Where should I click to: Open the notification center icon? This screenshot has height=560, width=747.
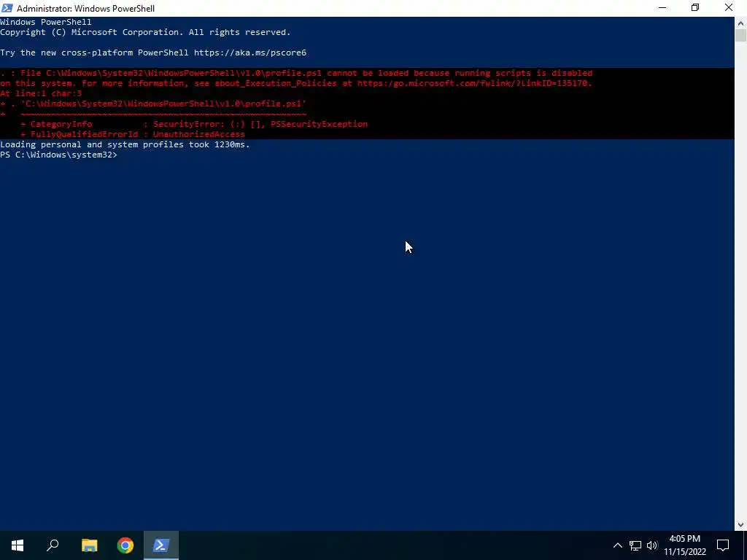[x=723, y=545]
